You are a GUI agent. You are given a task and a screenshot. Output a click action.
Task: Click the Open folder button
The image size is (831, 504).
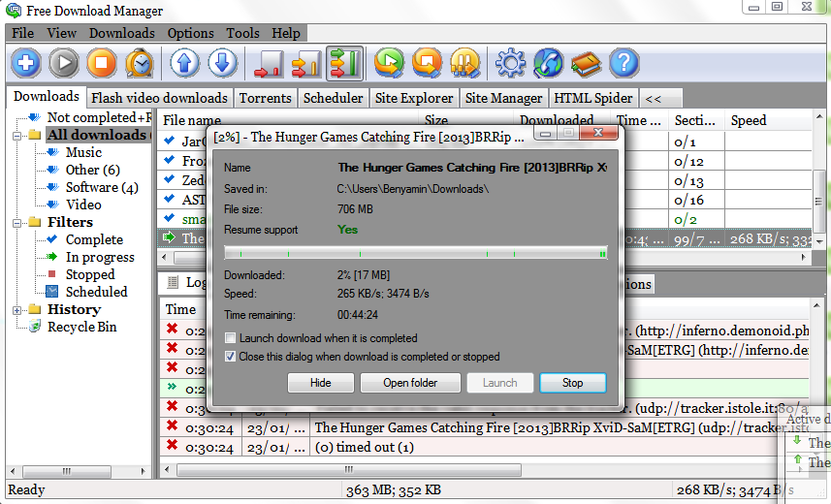click(x=410, y=383)
